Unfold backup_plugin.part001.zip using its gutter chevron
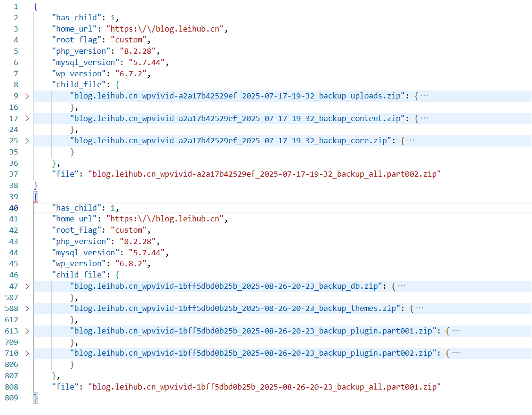Viewport: 532px width, 415px height. coord(27,331)
